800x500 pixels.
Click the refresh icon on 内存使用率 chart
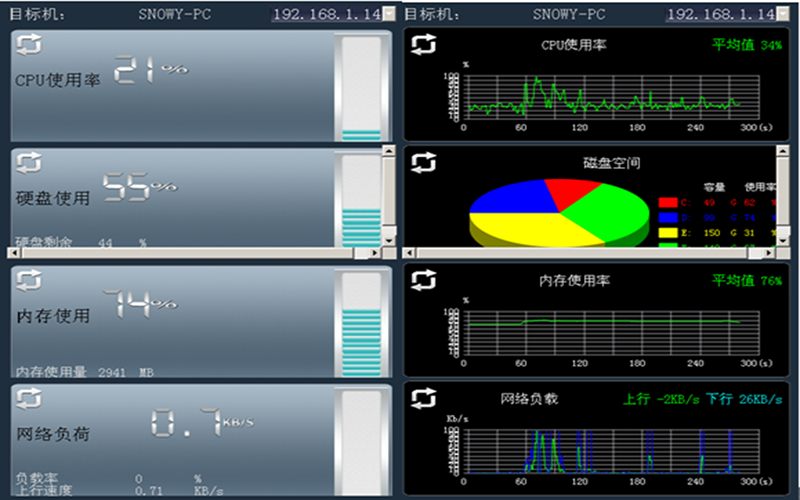(424, 281)
